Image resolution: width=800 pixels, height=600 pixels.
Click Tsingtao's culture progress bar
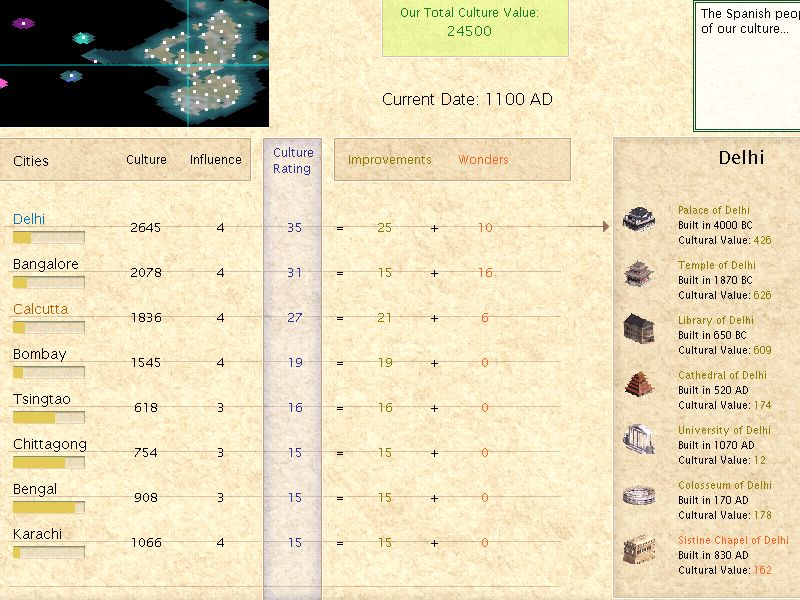(x=48, y=418)
